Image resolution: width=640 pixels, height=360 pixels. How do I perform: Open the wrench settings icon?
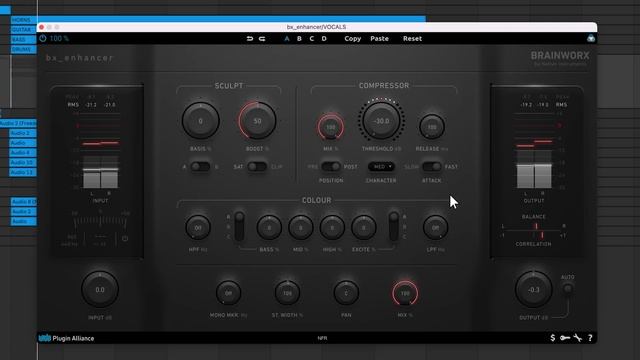click(578, 338)
